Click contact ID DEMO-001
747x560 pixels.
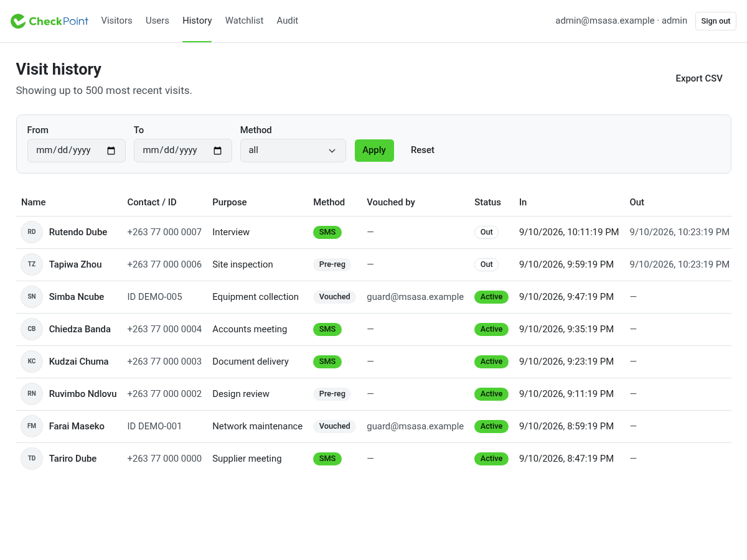click(154, 426)
